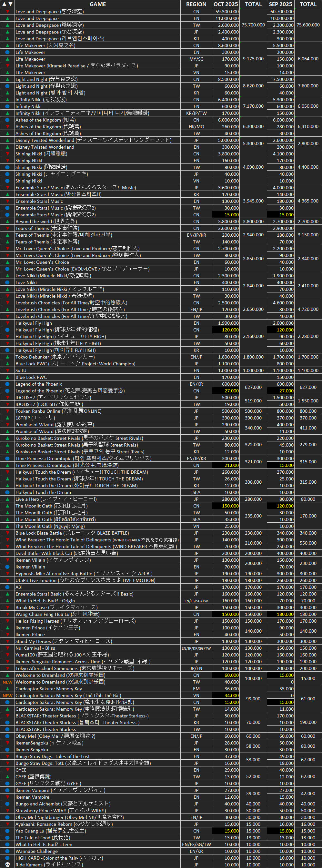Select the 7.170.000 Infinity Nikki total
Screen dimensions: 322x868
coord(253,106)
